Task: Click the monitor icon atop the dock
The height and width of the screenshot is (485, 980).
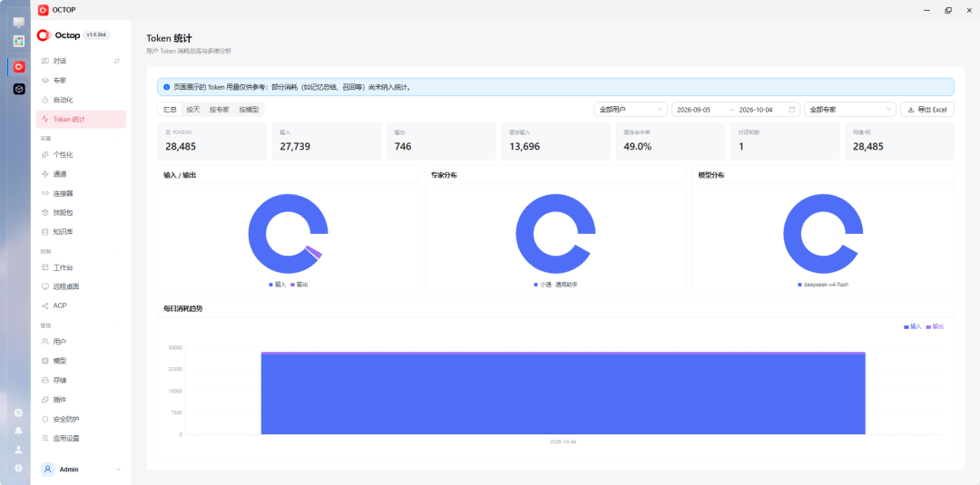Action: (x=19, y=23)
